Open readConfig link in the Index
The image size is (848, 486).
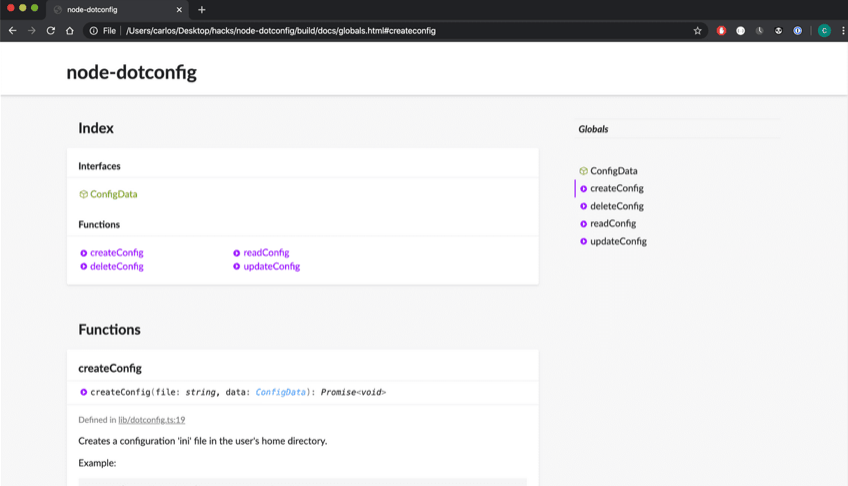(x=266, y=253)
